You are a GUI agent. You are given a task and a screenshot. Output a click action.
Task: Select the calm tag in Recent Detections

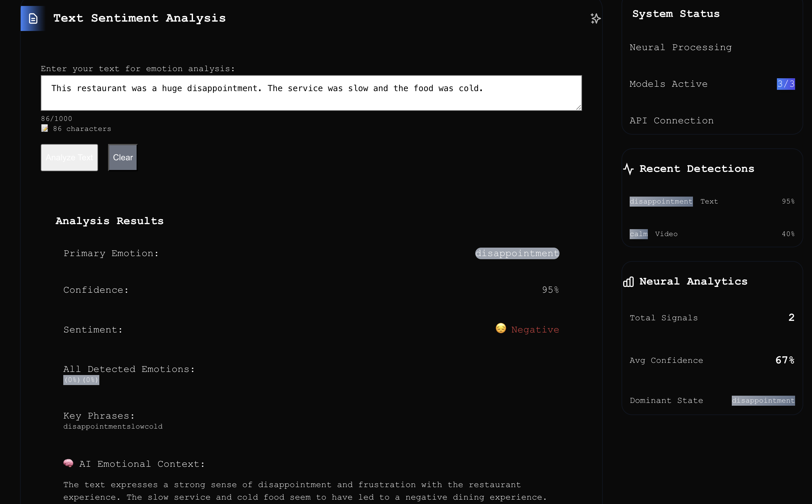638,234
